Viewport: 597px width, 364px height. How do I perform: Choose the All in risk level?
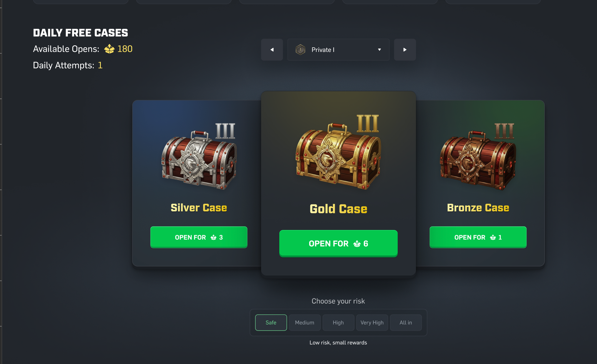406,323
